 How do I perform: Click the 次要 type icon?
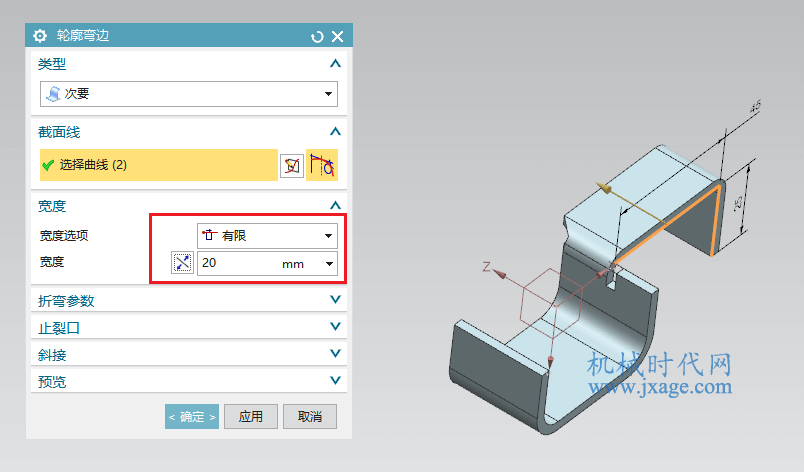point(53,94)
